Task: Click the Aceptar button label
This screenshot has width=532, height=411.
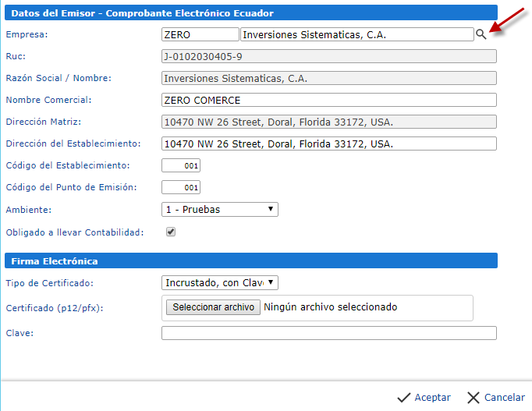Action: [x=432, y=398]
